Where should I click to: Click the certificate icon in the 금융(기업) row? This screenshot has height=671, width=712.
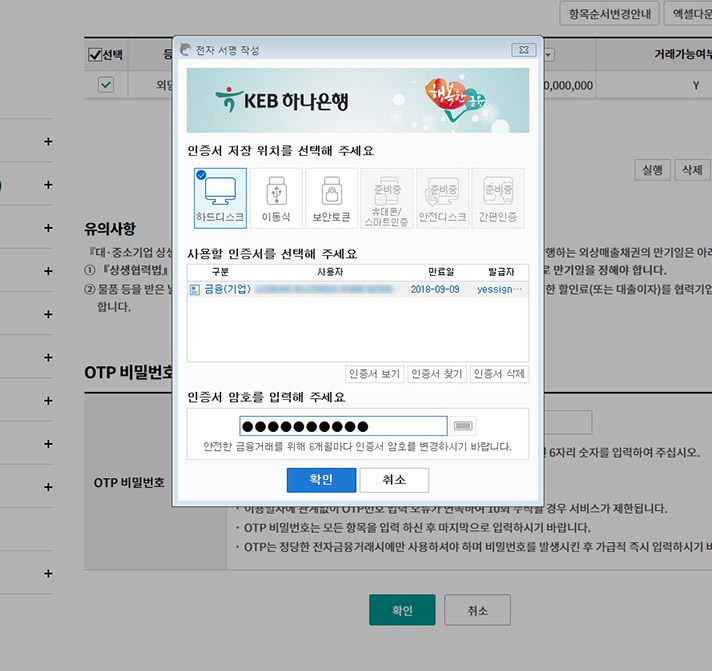[195, 289]
